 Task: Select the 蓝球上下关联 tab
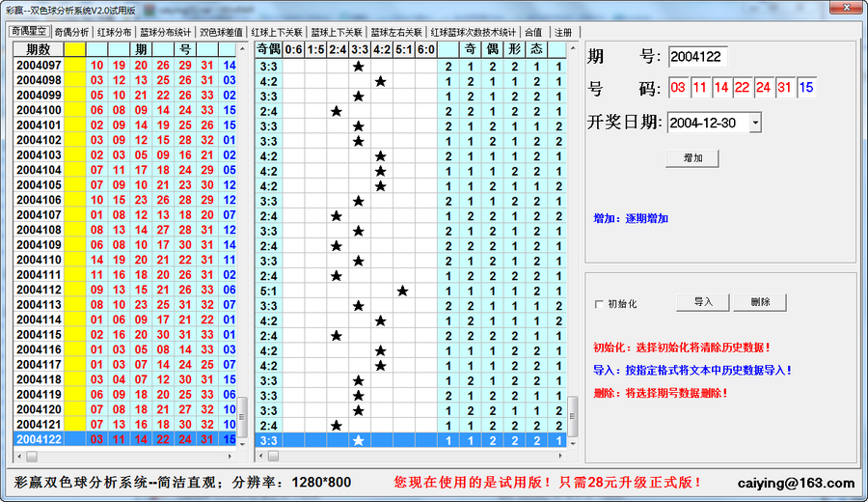[x=336, y=33]
